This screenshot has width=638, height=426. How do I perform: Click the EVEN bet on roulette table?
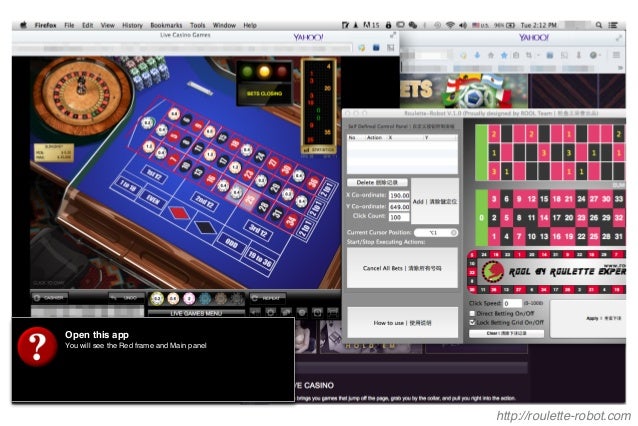point(153,200)
